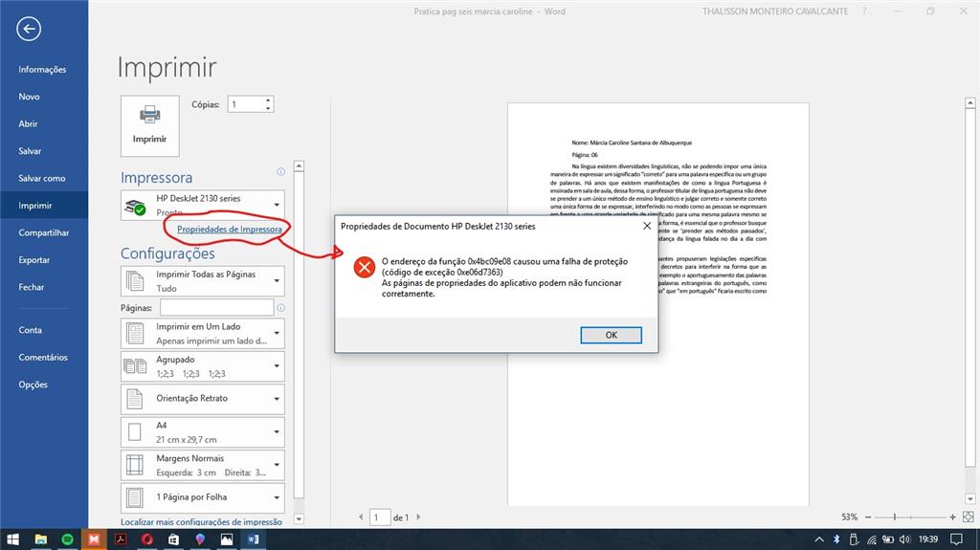Select Compartilhar in backstage menu
The width and height of the screenshot is (980, 550).
(44, 232)
